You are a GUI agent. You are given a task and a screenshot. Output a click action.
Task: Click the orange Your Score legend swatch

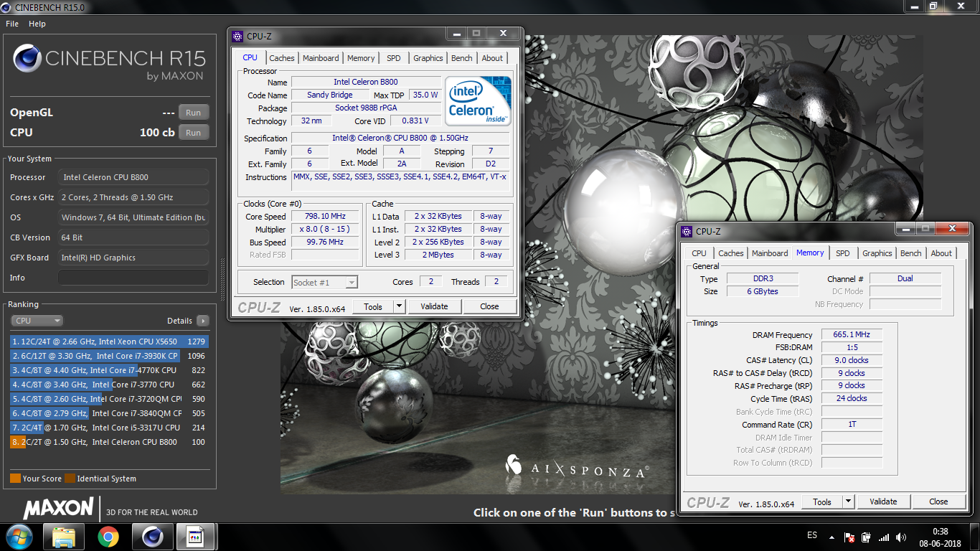(15, 479)
